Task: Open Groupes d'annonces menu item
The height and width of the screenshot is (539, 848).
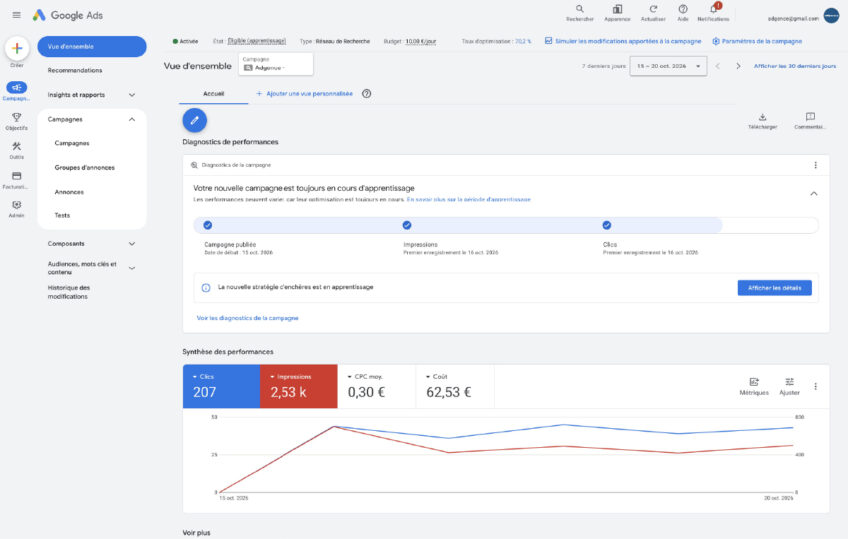Action: click(85, 168)
